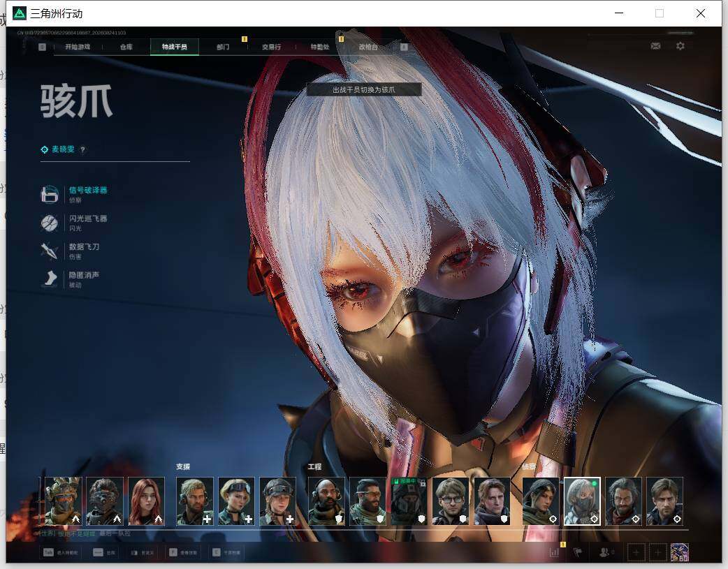Viewport: 728px width, 569px height.
Task: Open the mail envelope icon
Action: [655, 46]
